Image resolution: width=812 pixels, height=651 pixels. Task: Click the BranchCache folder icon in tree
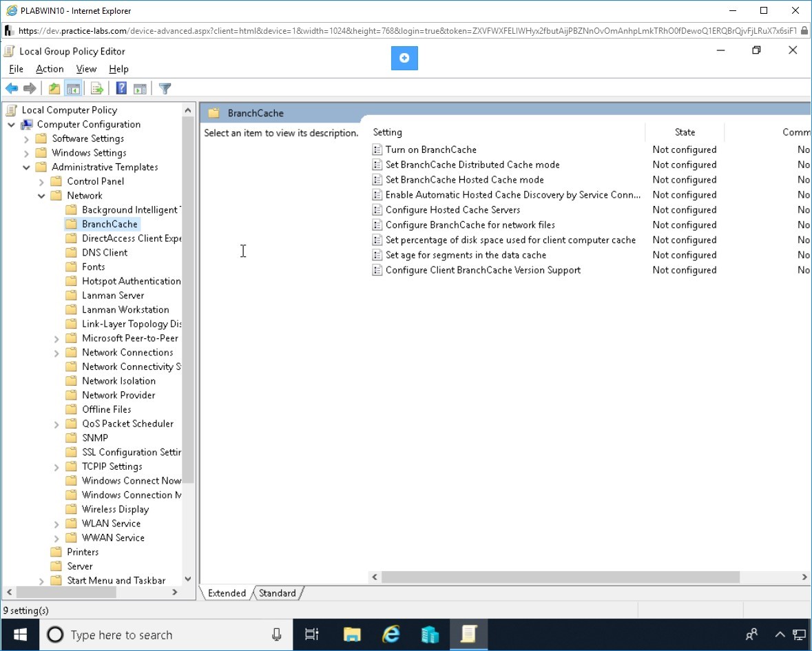(x=71, y=225)
